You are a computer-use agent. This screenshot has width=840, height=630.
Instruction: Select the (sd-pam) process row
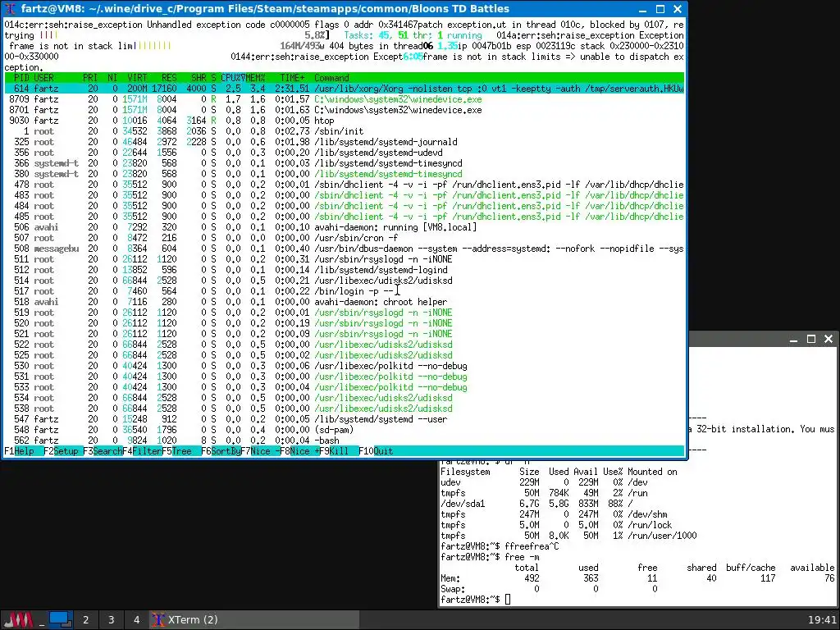344,430
